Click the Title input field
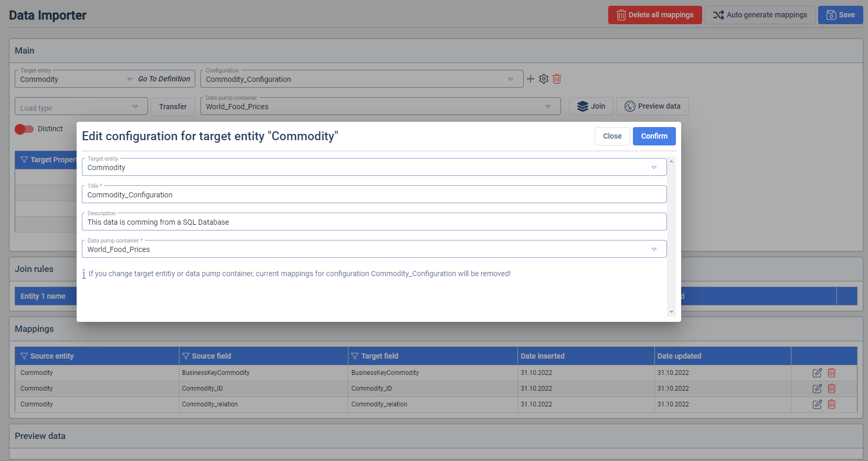Screen dimensions: 868x461 click(374, 195)
